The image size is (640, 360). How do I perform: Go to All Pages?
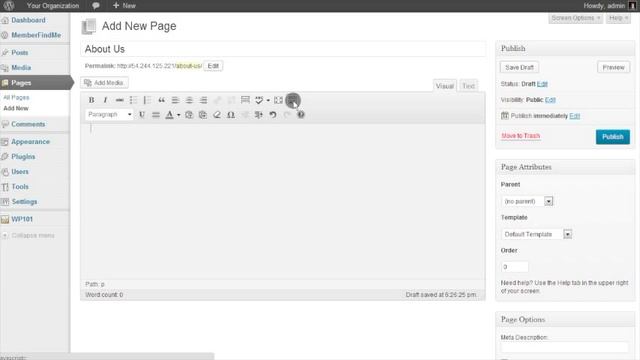coord(16,98)
